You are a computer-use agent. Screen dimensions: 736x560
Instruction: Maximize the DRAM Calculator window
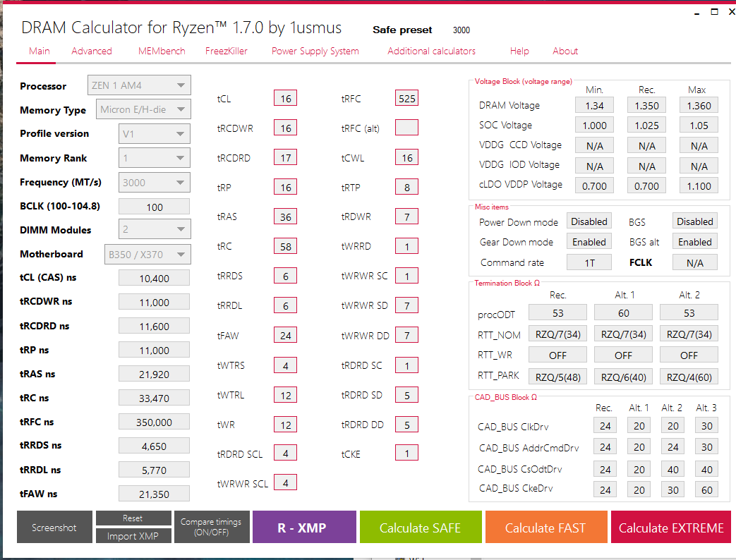pos(714,12)
